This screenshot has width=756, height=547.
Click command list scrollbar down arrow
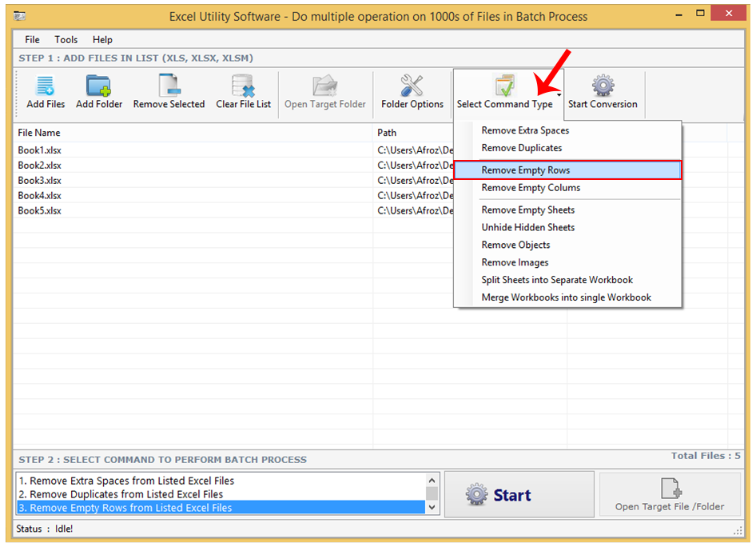pos(432,507)
